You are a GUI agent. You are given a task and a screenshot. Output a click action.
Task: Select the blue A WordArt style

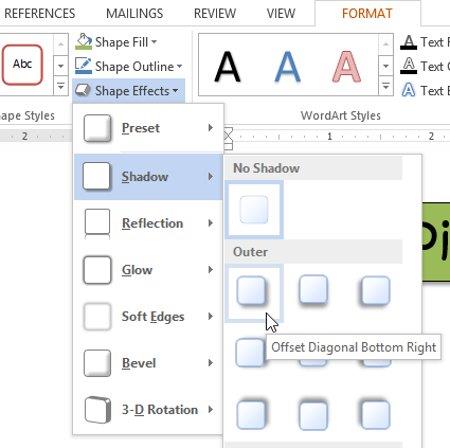[x=287, y=67]
